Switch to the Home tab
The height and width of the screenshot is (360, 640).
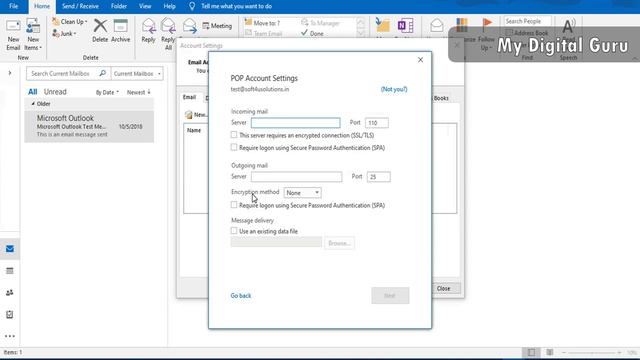42,6
